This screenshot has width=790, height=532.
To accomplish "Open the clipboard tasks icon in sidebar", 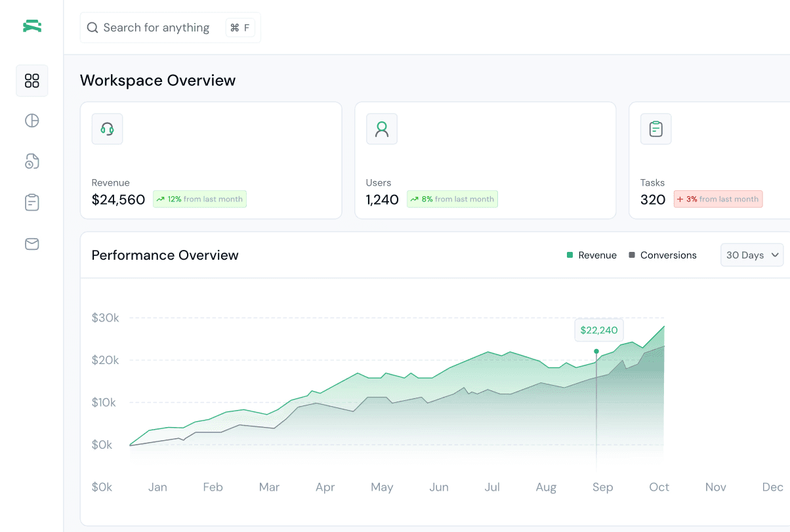I will point(32,203).
